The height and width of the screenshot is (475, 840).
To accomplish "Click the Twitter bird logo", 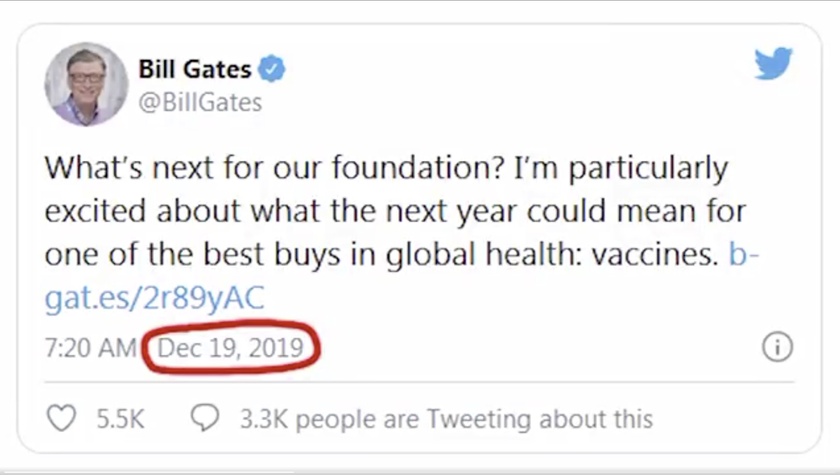I will pos(773,65).
